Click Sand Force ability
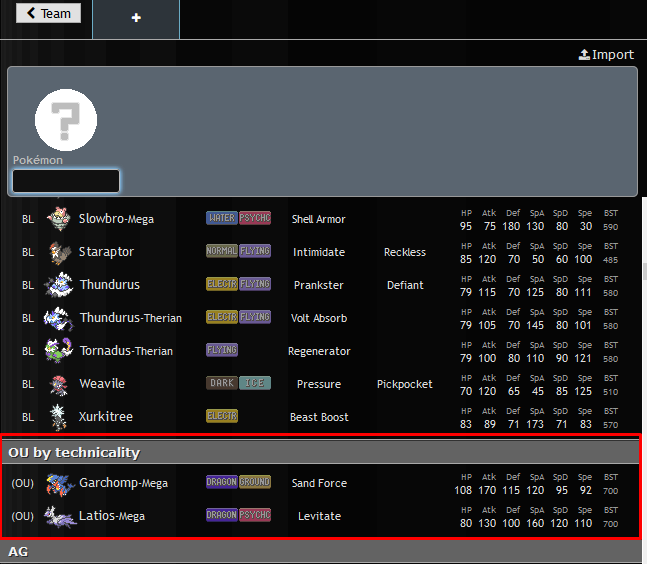This screenshot has height=564, width=647. [x=319, y=483]
